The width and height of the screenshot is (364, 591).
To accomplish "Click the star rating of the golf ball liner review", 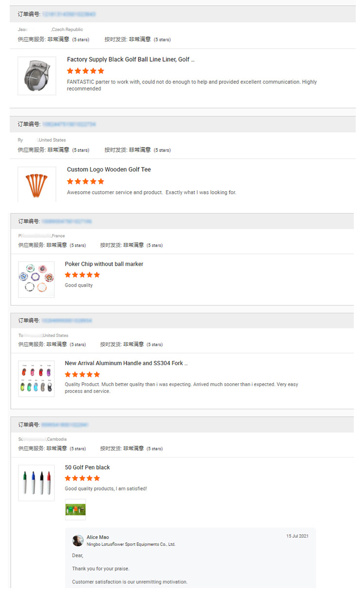I will 85,70.
